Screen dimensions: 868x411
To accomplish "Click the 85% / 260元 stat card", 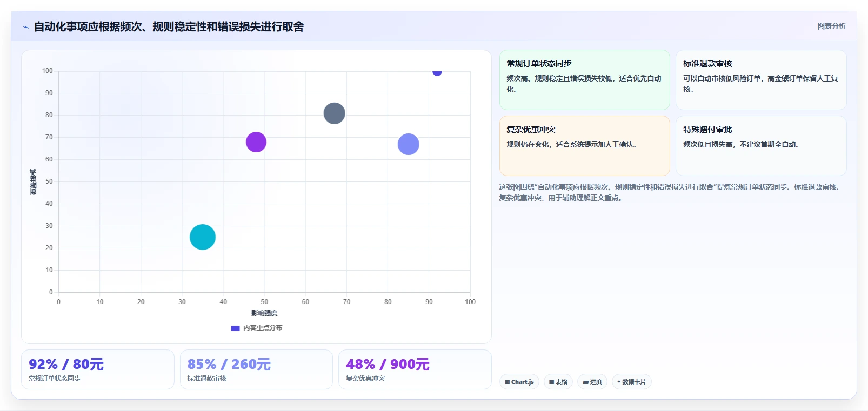I will point(256,369).
